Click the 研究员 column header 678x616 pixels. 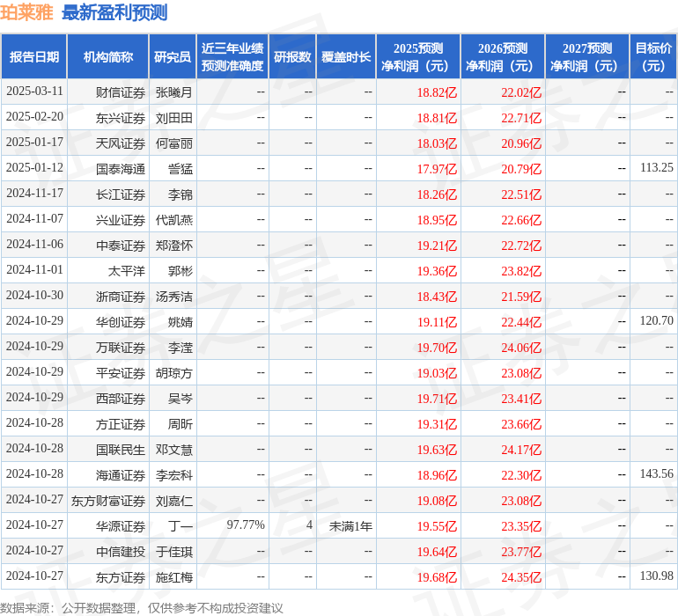point(173,57)
